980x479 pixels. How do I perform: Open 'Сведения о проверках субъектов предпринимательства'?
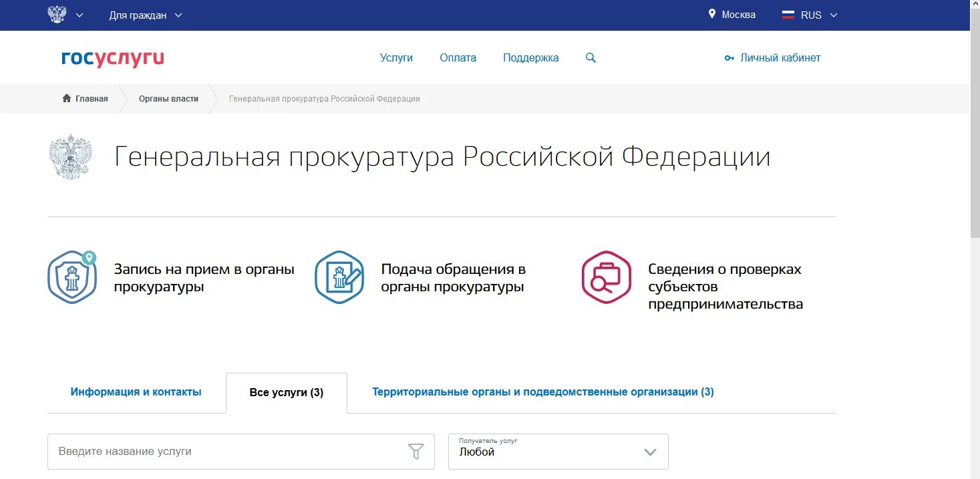tap(725, 287)
